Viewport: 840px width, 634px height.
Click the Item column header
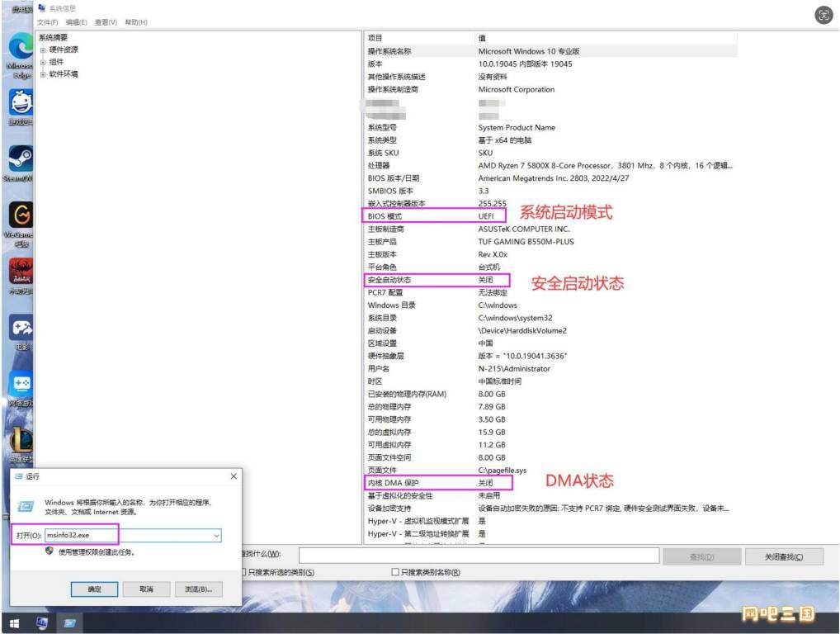tap(419, 38)
